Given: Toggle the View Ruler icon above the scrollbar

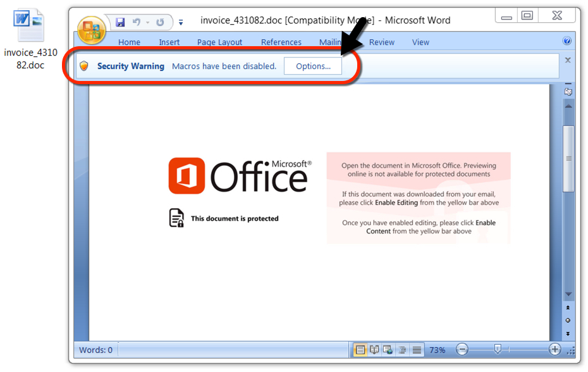Looking at the screenshot, I should pyautogui.click(x=568, y=91).
